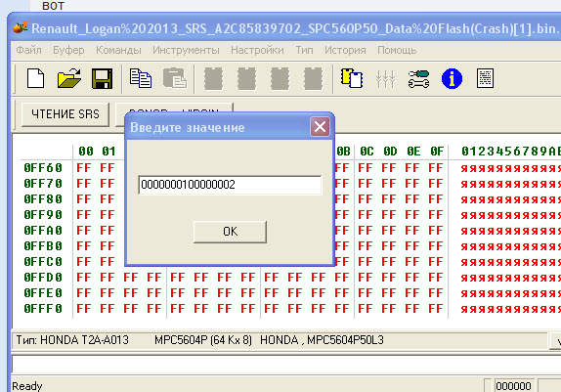The image size is (561, 392).
Task: Click column header 0D
Action: (x=390, y=152)
